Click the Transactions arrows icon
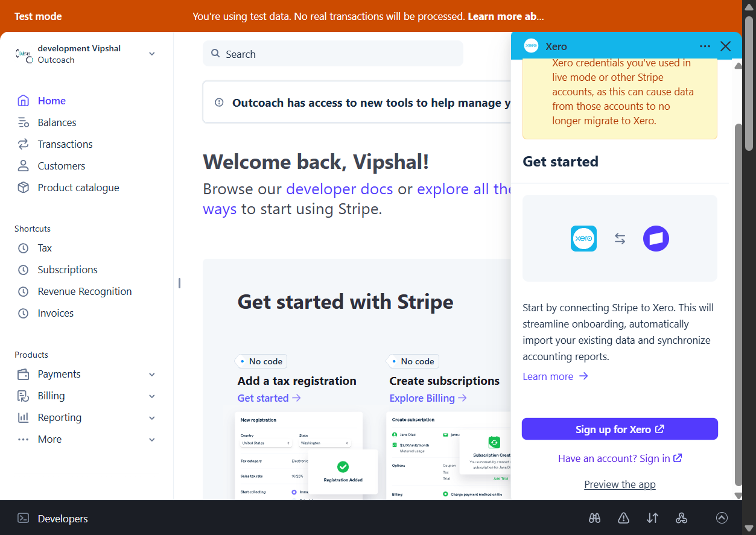The width and height of the screenshot is (756, 535). pos(23,144)
